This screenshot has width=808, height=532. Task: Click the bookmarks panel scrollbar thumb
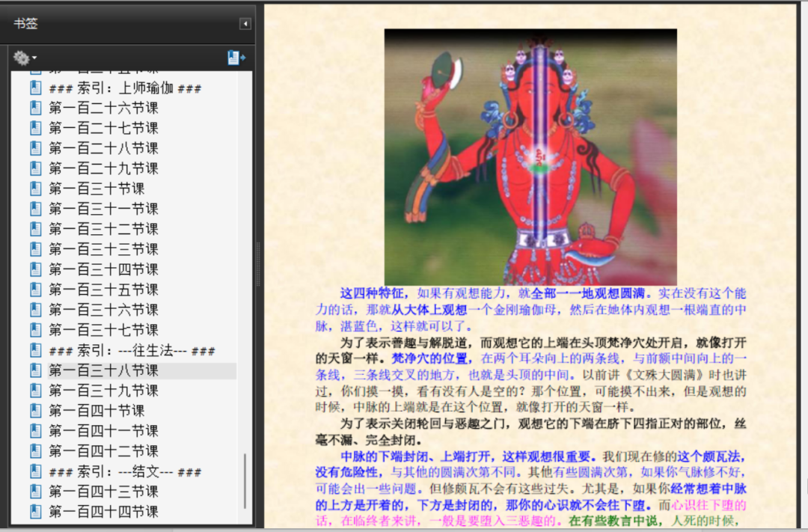pyautogui.click(x=245, y=481)
